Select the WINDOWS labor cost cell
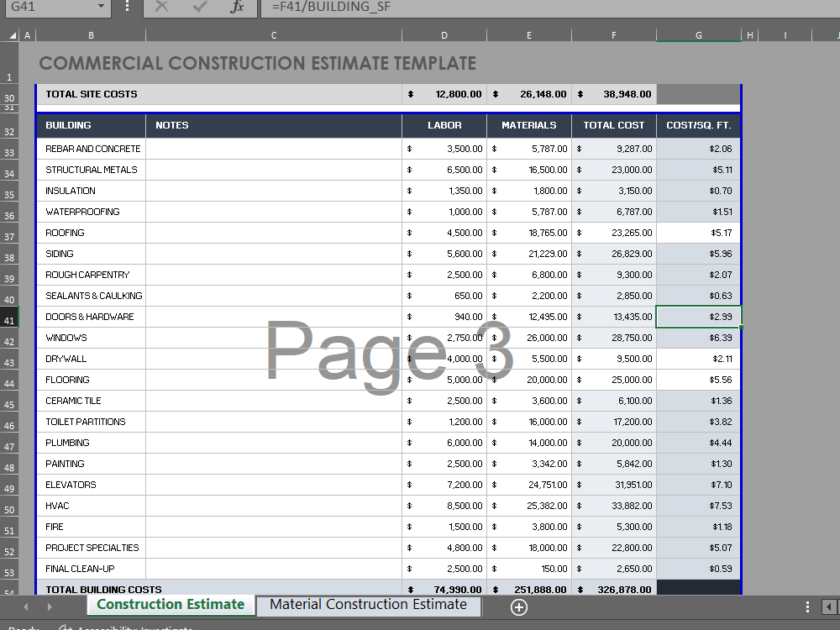The width and height of the screenshot is (840, 630). 444,337
